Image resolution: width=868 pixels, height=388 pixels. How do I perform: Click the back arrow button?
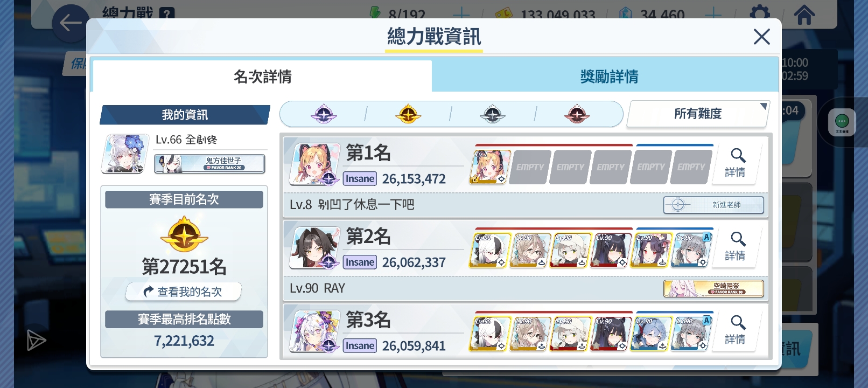[71, 23]
